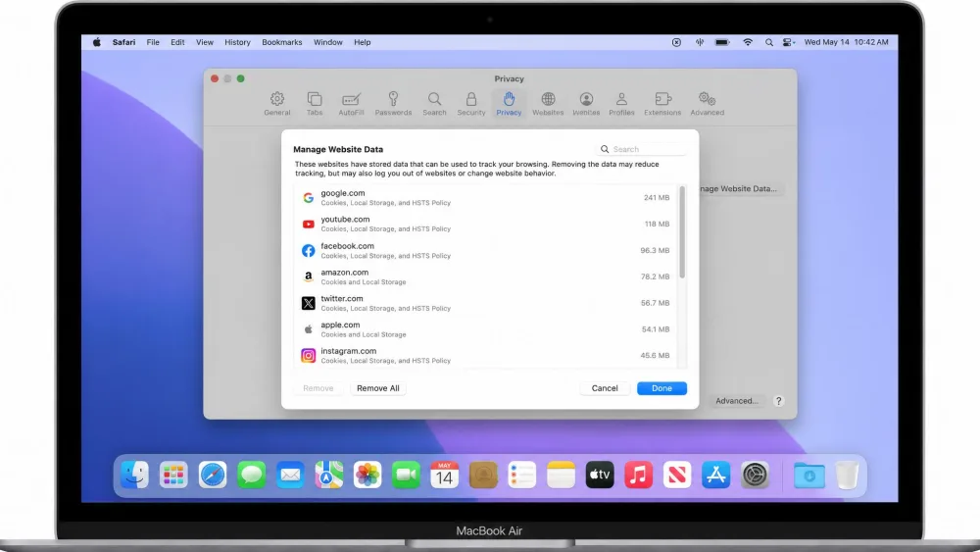Open the Trash in the Dock

point(847,476)
